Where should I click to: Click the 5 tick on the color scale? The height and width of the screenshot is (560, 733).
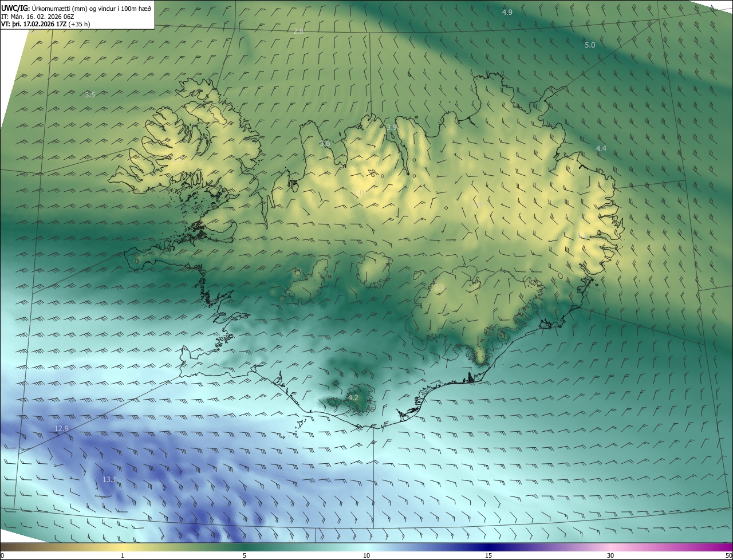[x=245, y=555]
